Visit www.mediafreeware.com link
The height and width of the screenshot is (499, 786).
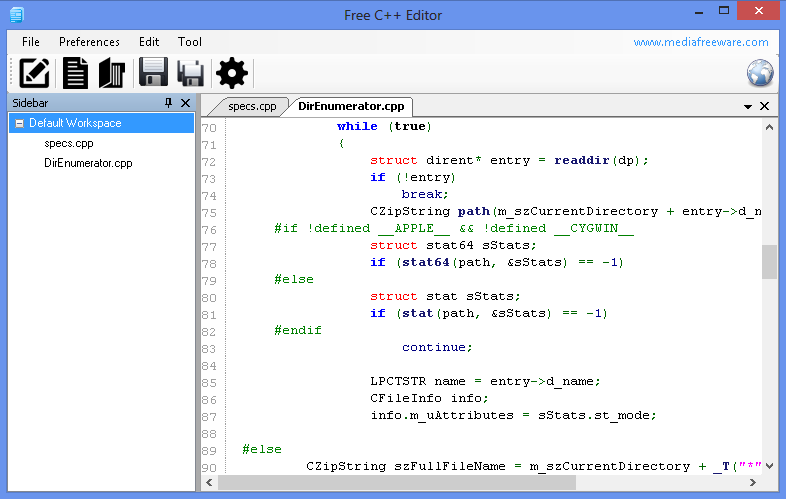pyautogui.click(x=701, y=42)
